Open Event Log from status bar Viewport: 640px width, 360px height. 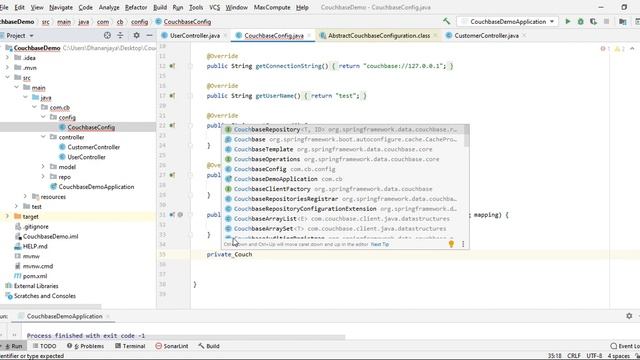[624, 346]
